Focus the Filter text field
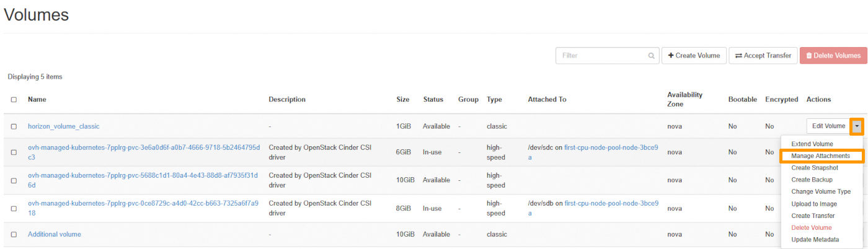868x249 pixels. tap(601, 56)
